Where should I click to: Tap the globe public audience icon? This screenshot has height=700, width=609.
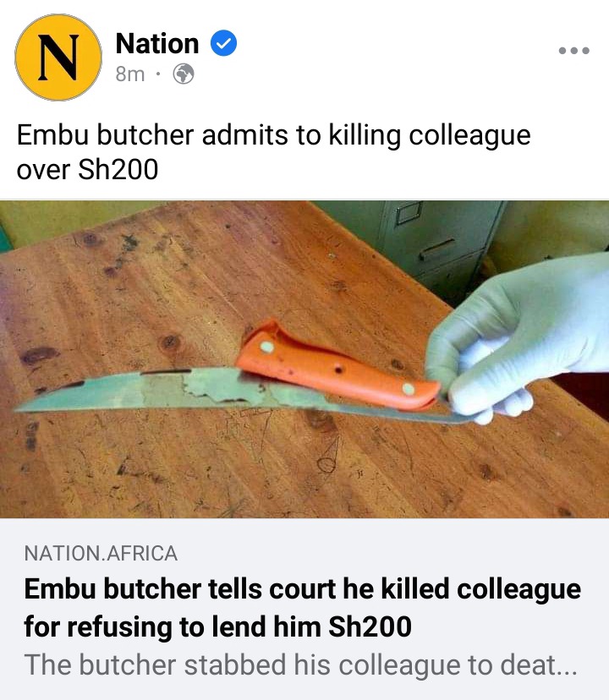(184, 74)
